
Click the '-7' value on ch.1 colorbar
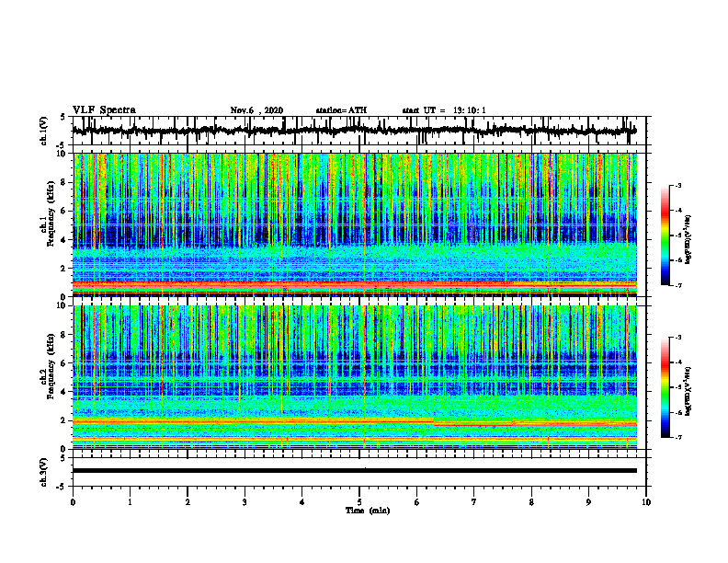(x=678, y=285)
